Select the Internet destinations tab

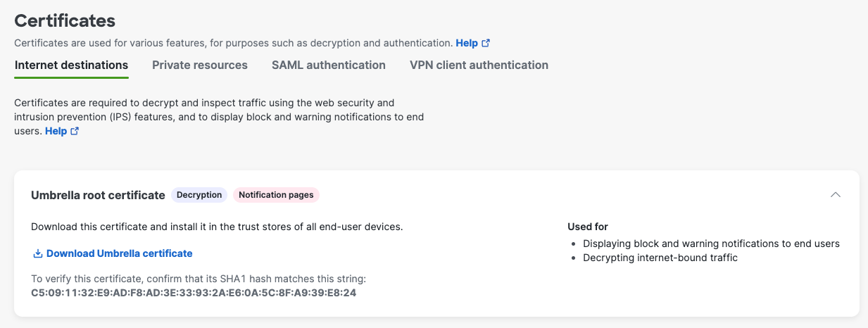71,65
